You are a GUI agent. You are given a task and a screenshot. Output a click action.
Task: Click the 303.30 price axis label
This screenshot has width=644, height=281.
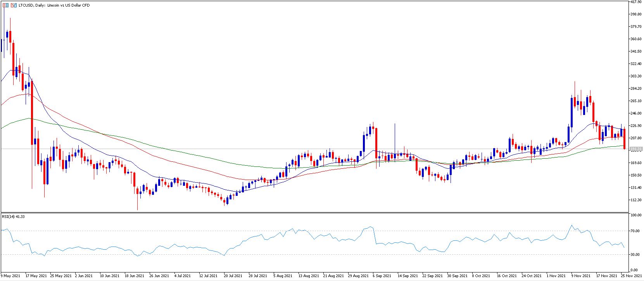(x=636, y=76)
